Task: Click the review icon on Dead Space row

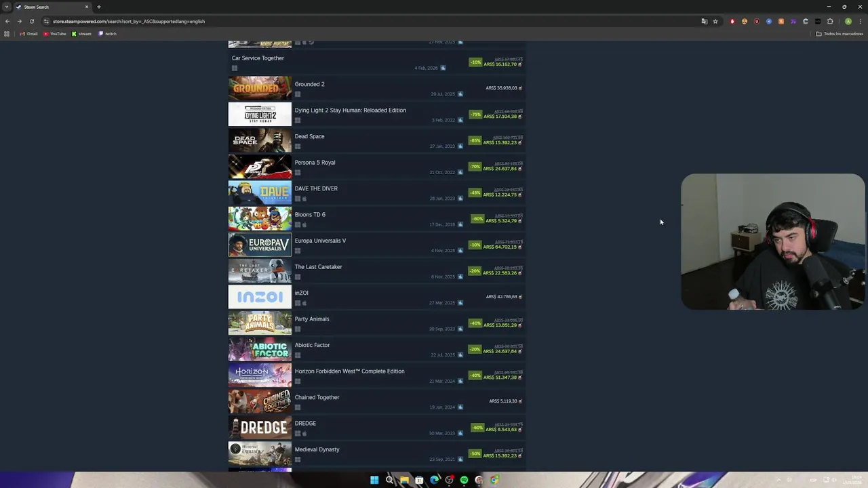Action: 460,146
